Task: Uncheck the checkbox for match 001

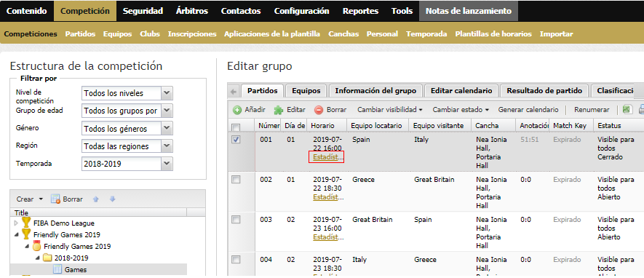Action: (x=236, y=140)
